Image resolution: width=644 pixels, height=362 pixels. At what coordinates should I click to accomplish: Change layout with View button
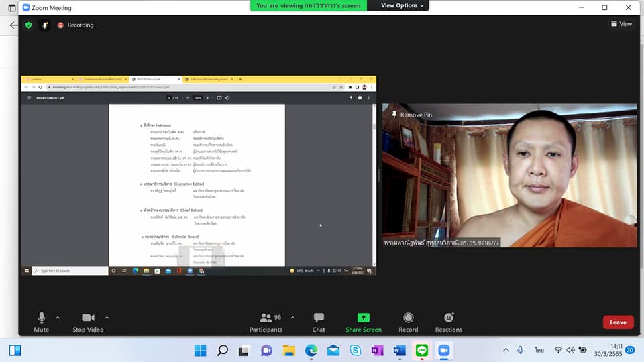click(621, 24)
